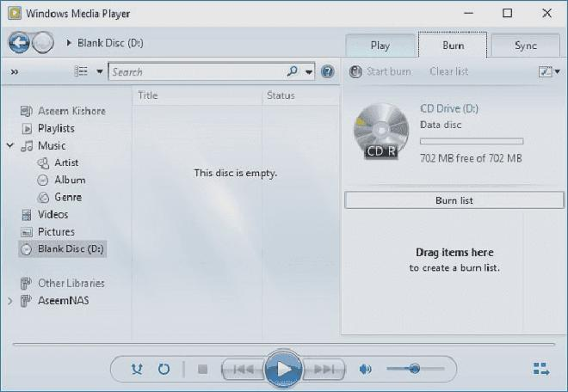568x392 pixels.
Task: Open Help with the question mark icon
Action: [328, 71]
